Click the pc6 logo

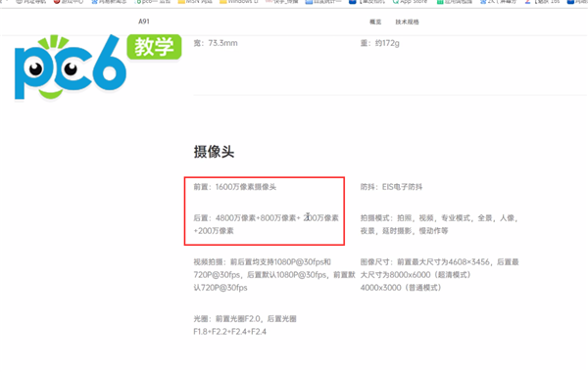point(71,68)
